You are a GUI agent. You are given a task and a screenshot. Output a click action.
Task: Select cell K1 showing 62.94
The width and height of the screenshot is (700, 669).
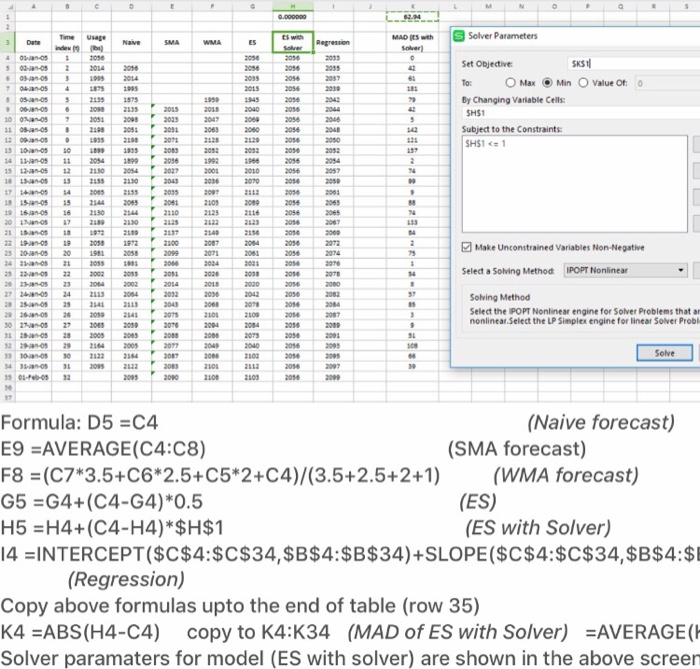412,17
